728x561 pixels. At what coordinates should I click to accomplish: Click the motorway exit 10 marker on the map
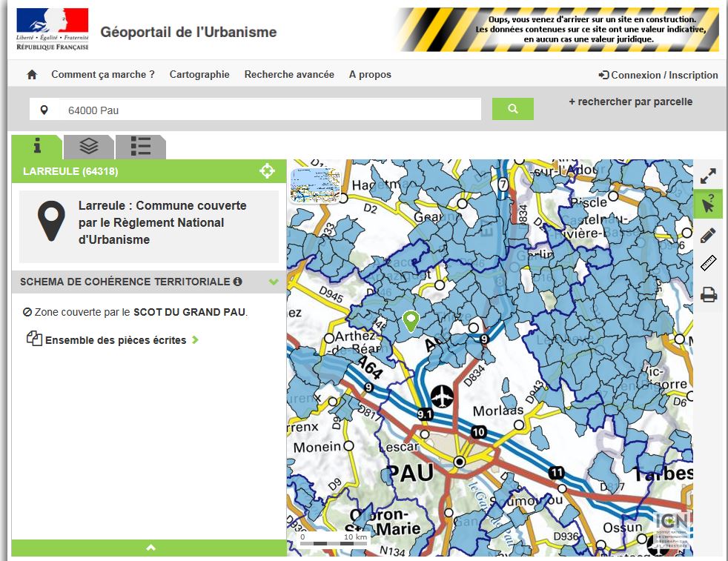478,432
